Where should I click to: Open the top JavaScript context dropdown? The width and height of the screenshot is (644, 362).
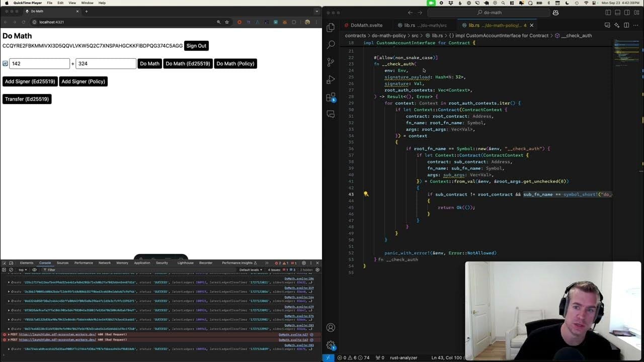pos(23,270)
